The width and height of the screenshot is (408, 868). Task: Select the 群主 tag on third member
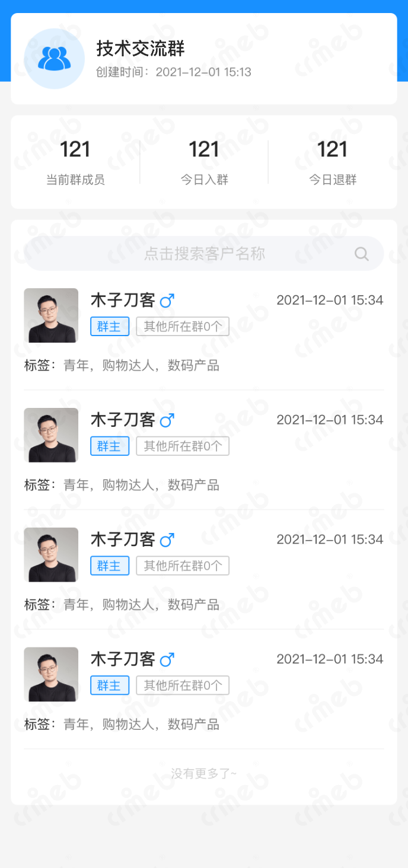coord(110,566)
